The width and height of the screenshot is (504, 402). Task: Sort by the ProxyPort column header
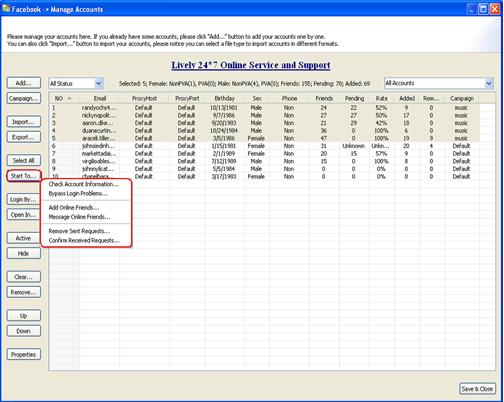point(187,98)
